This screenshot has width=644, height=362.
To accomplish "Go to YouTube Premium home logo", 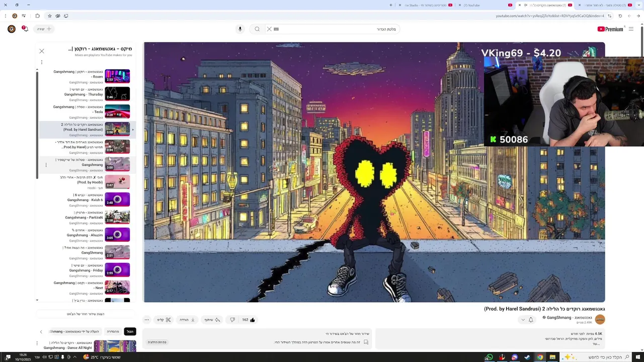I will click(x=610, y=29).
